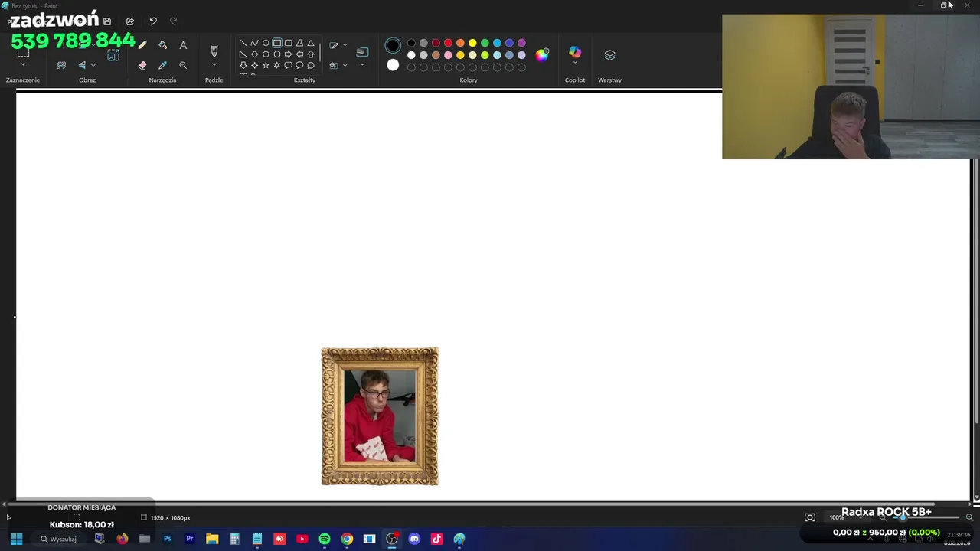Select the Diamond shape
Screen dimensions: 980x551
coord(254,54)
